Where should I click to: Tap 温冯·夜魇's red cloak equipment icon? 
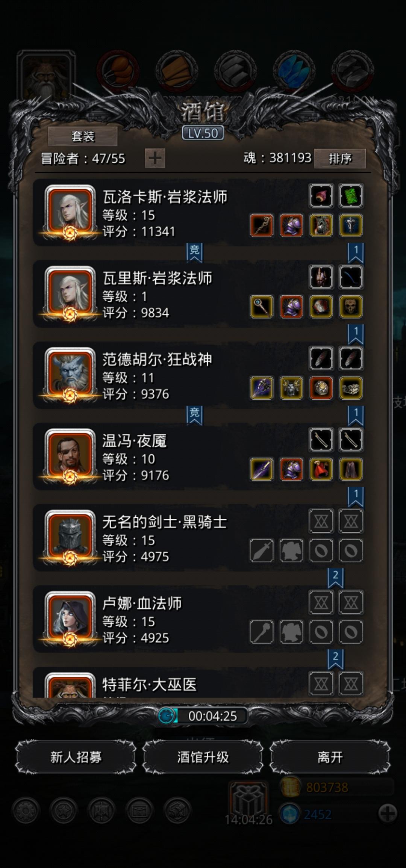(321, 469)
